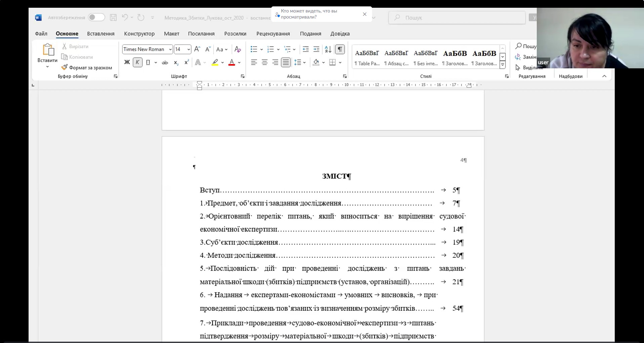Click the sort A-Z icon
Image resolution: width=644 pixels, height=343 pixels.
(328, 49)
